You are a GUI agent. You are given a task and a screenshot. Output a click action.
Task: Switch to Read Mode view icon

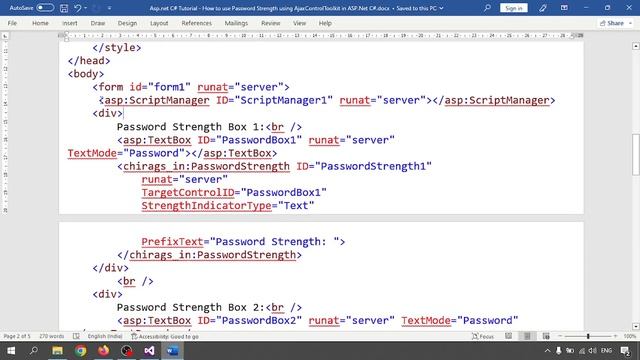point(508,336)
